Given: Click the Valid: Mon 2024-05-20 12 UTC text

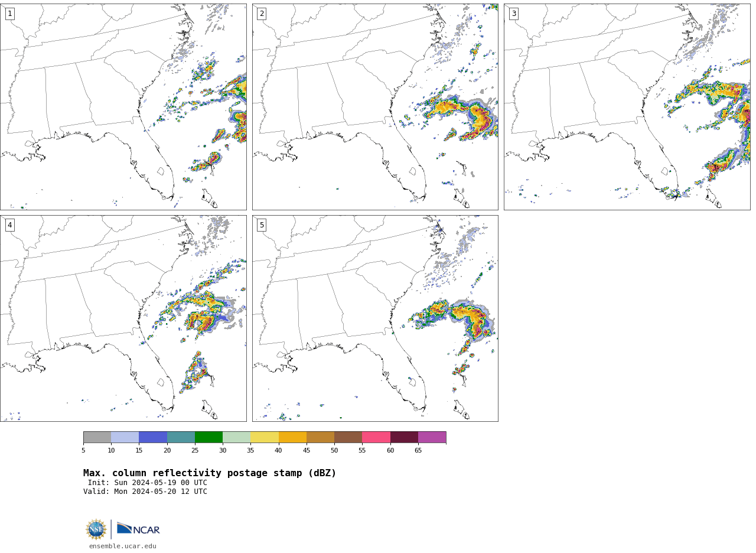Looking at the screenshot, I should click(x=145, y=492).
